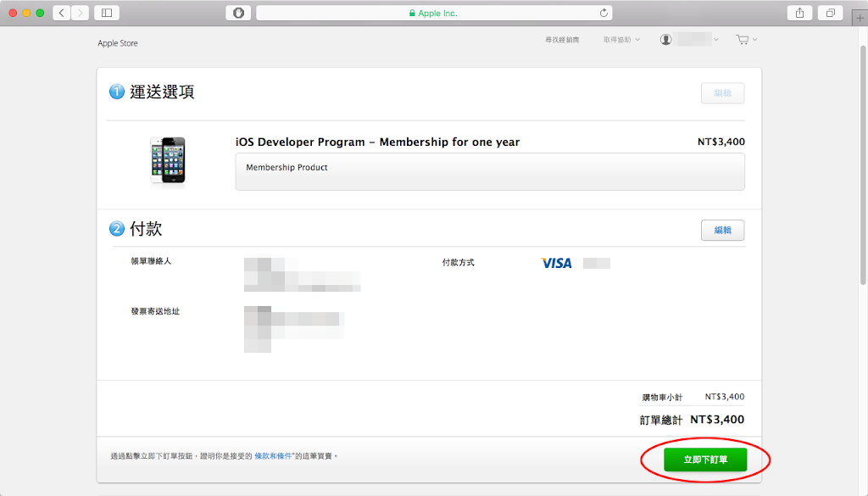Viewport: 868px width, 496px height.
Task: Go to the Apple Store home link
Action: tap(118, 43)
